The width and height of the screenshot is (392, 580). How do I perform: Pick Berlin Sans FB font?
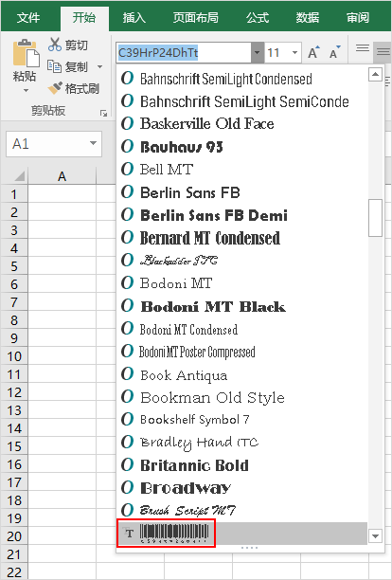242,192
